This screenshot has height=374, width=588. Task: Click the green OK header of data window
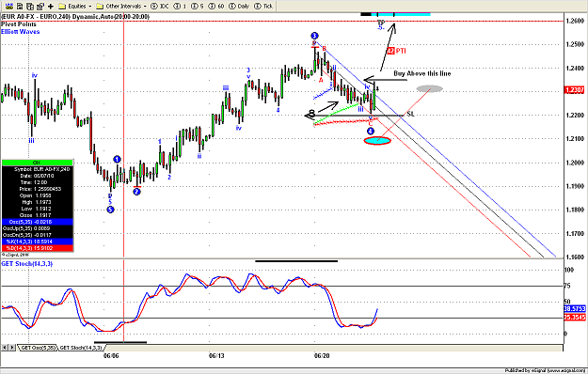coord(37,163)
